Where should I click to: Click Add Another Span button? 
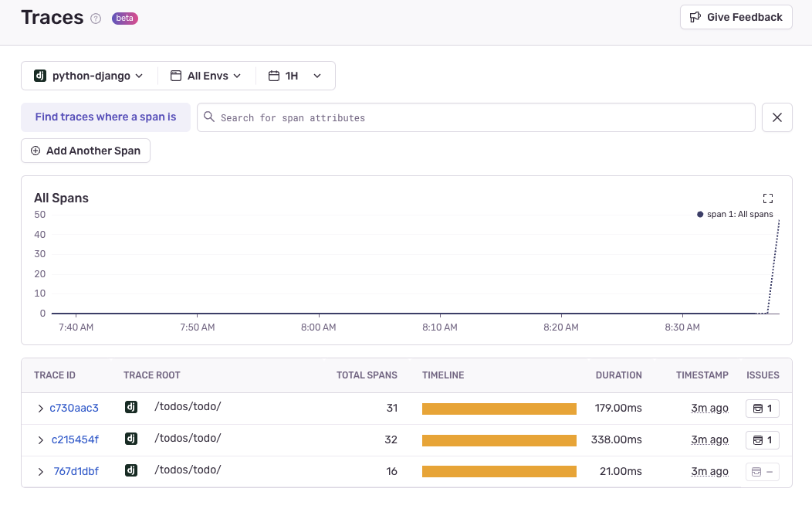(x=86, y=151)
